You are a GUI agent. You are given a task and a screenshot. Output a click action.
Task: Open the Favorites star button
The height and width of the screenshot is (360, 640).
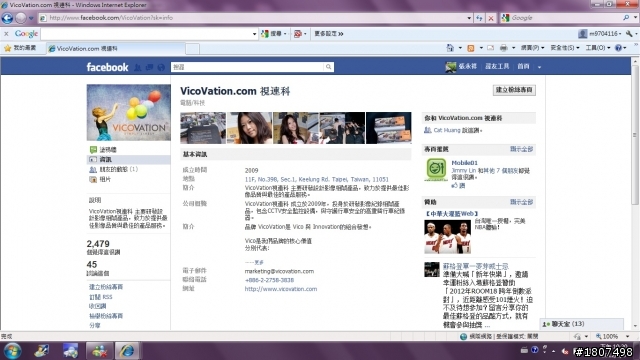click(x=7, y=48)
